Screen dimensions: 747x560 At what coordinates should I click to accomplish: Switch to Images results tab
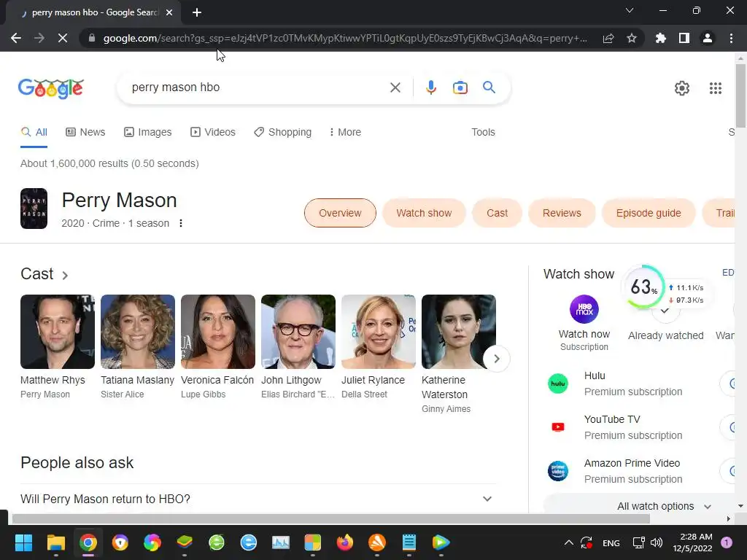(x=147, y=133)
